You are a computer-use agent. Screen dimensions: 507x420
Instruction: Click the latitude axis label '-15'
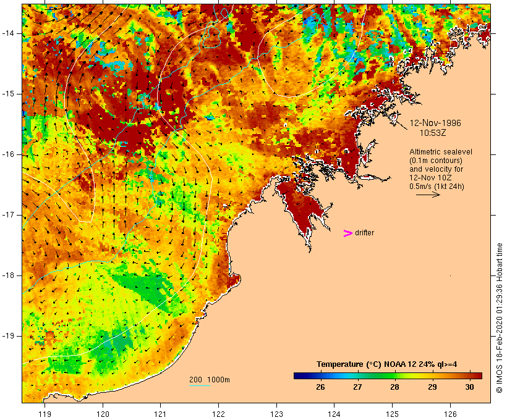click(x=8, y=94)
